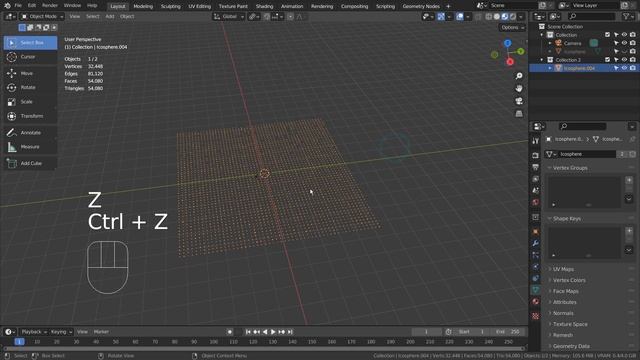640x360 pixels.
Task: Add a vertex group with plus
Action: pos(629,180)
